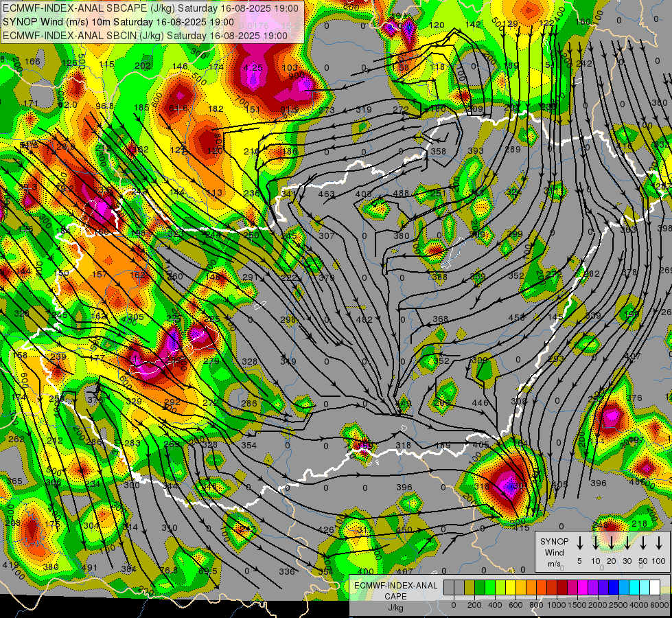Click the map value 463

point(326,194)
